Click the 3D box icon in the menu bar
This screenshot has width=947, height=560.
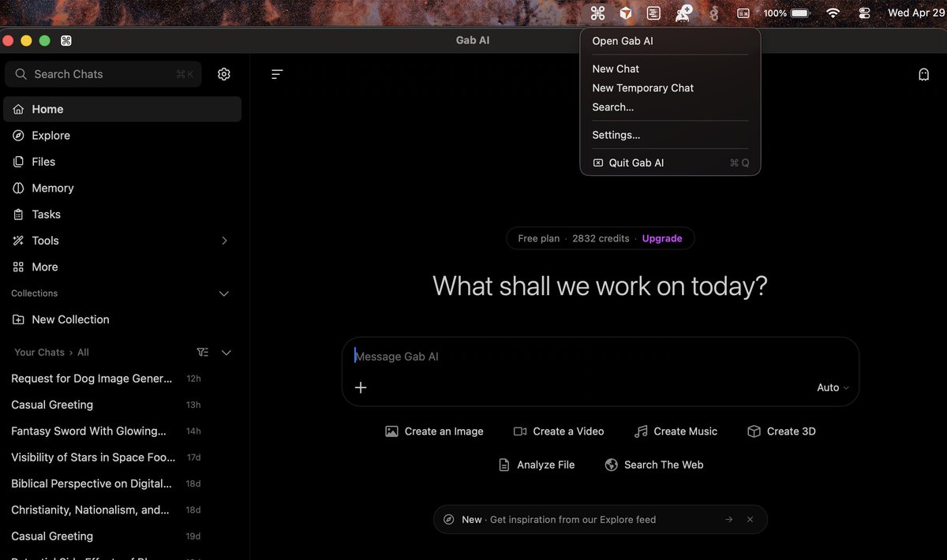point(626,13)
